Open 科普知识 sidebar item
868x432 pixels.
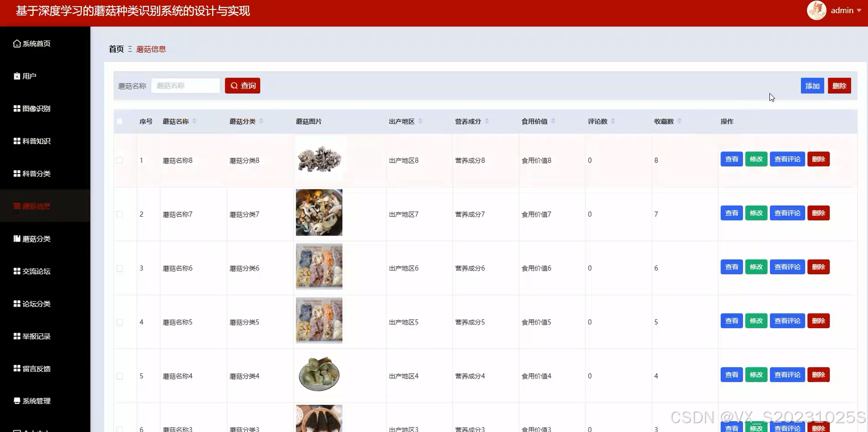pyautogui.click(x=32, y=141)
